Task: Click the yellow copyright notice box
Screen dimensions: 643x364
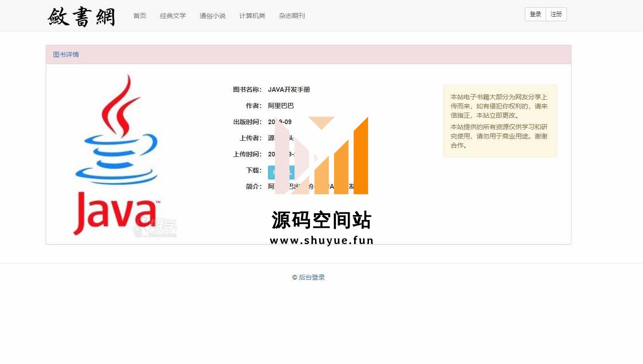Action: point(500,121)
